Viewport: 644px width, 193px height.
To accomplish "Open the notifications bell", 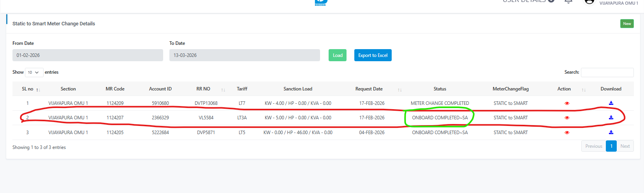I will pos(568,2).
